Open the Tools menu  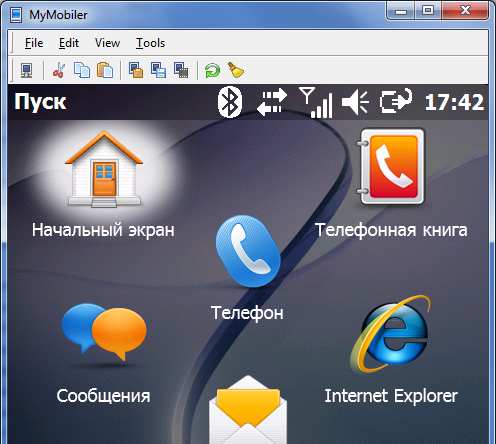coord(150,43)
